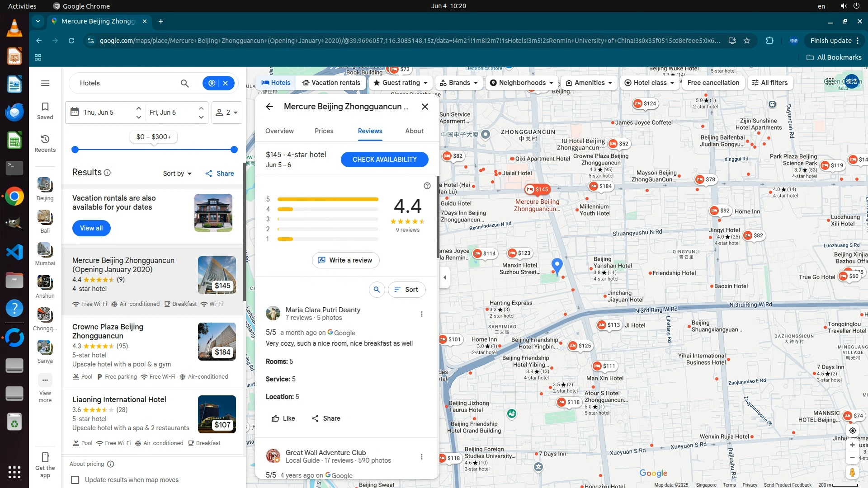Zoom in on the map
The height and width of the screenshot is (488, 868).
click(852, 445)
